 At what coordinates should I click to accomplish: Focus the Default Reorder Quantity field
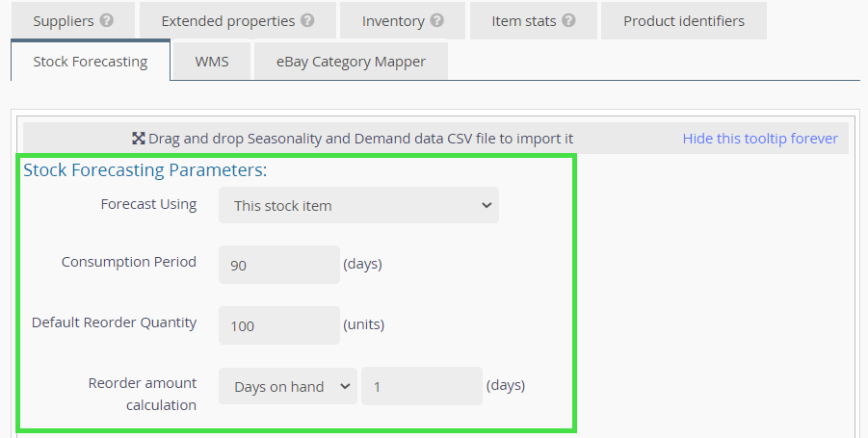pyautogui.click(x=278, y=325)
